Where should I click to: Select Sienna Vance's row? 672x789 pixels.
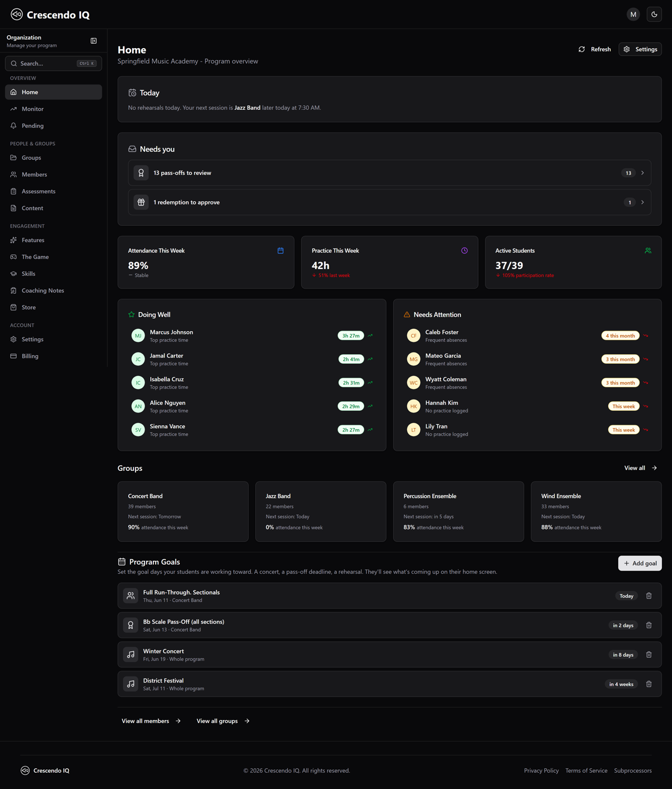click(252, 430)
